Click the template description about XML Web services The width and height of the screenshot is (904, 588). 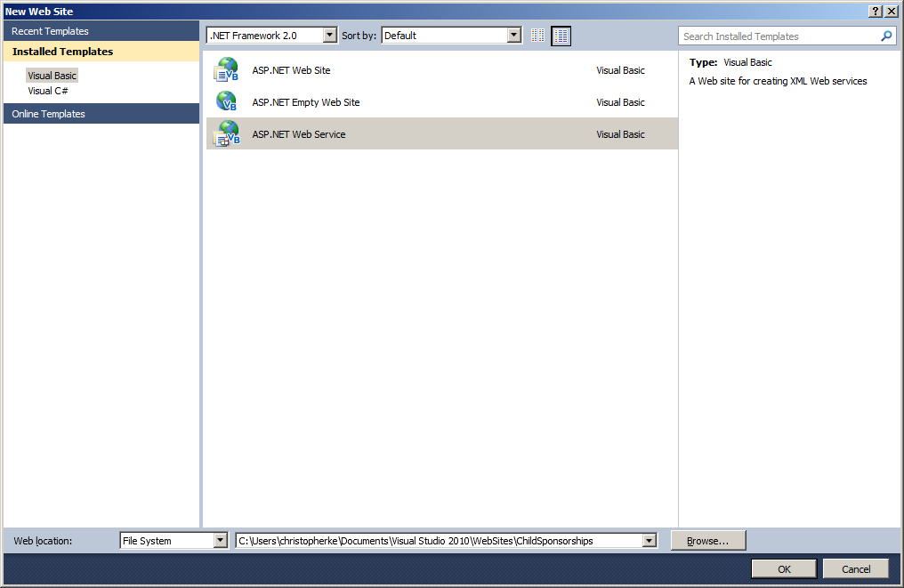pyautogui.click(x=778, y=81)
